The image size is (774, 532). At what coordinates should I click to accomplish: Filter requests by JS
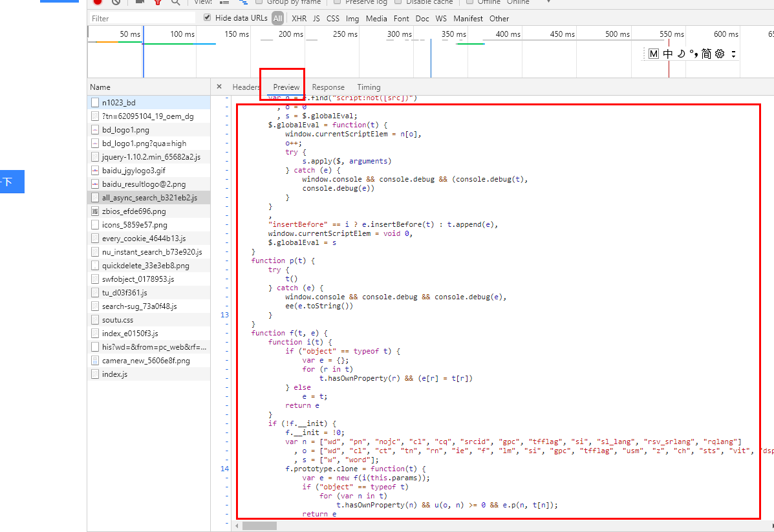tap(316, 18)
